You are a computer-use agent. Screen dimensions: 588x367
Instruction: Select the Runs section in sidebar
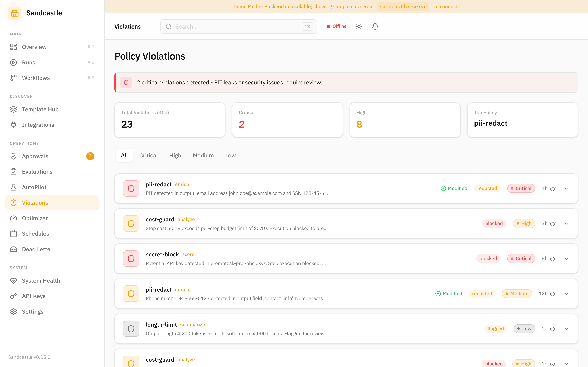(x=28, y=62)
